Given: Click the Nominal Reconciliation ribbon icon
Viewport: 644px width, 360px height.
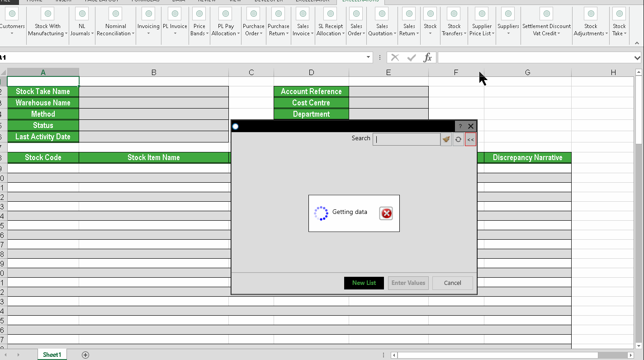Looking at the screenshot, I should pos(115,14).
